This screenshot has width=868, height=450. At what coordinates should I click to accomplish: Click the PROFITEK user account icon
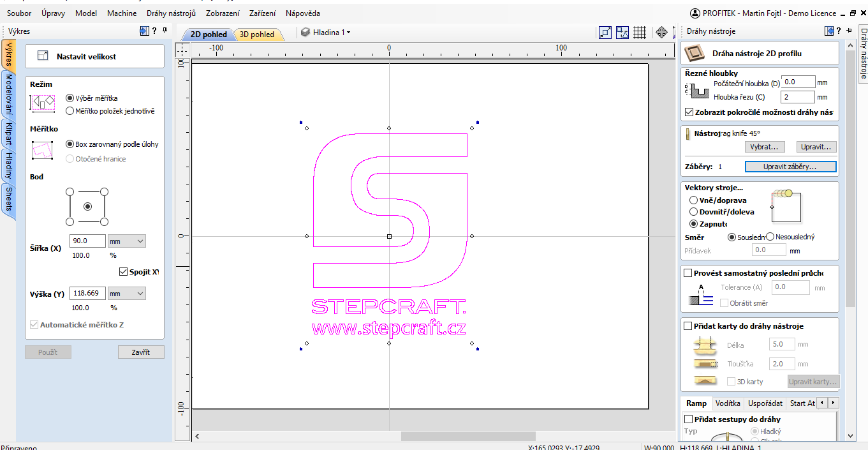(695, 13)
